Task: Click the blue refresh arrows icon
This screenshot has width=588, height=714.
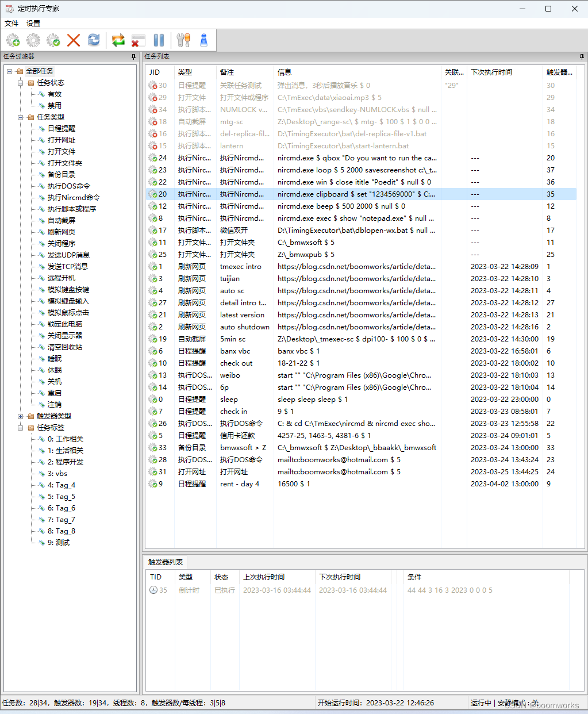Action: pyautogui.click(x=94, y=40)
